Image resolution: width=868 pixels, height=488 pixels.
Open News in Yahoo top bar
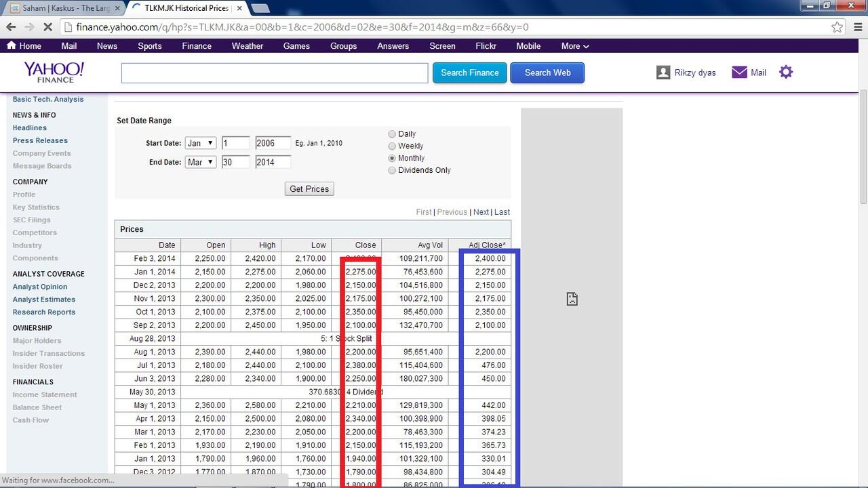pyautogui.click(x=107, y=46)
